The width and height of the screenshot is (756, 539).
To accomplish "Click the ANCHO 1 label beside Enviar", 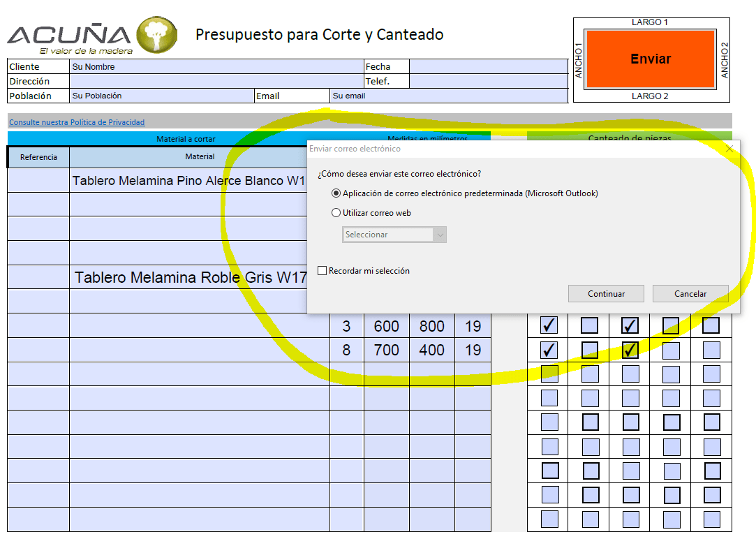I will [x=579, y=60].
